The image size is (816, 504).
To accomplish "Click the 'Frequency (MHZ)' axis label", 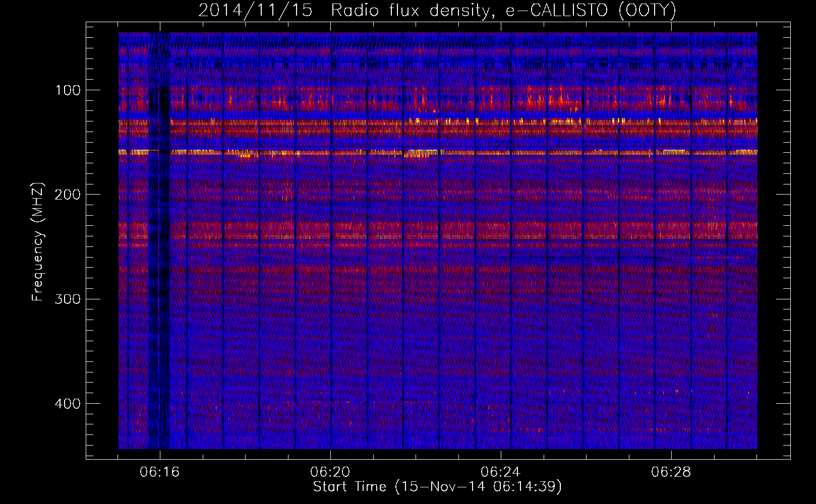I will coord(38,241).
